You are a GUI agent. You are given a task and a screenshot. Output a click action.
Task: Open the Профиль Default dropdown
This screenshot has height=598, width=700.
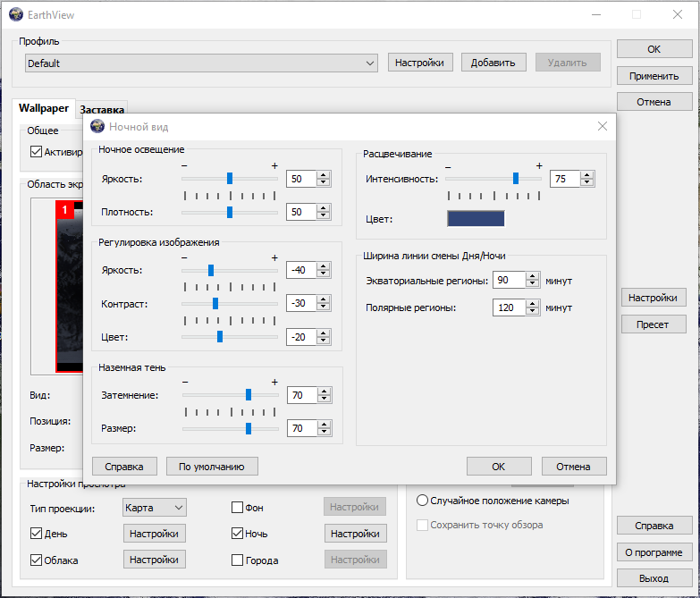click(201, 63)
